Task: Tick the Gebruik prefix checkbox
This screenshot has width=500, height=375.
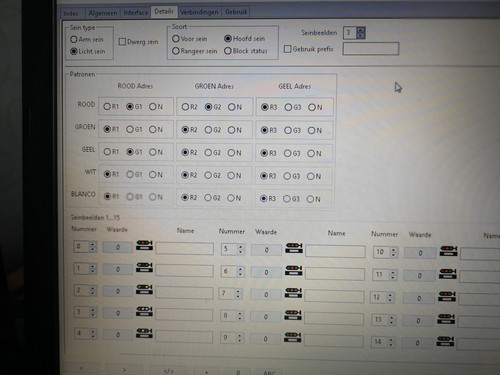Action: point(287,49)
